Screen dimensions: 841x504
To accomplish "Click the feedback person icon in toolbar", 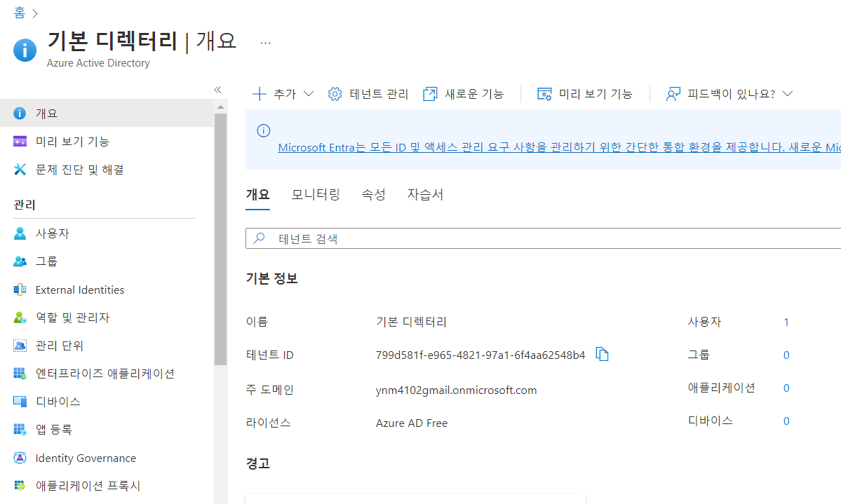I will (x=673, y=94).
